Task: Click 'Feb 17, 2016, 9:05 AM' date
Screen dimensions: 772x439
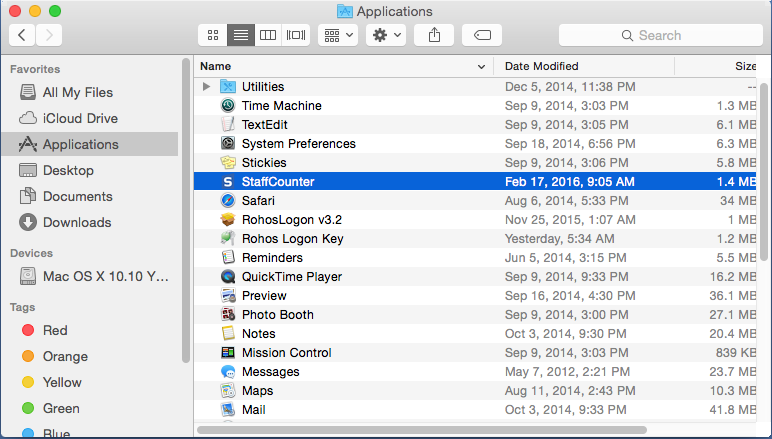Action: tap(570, 182)
